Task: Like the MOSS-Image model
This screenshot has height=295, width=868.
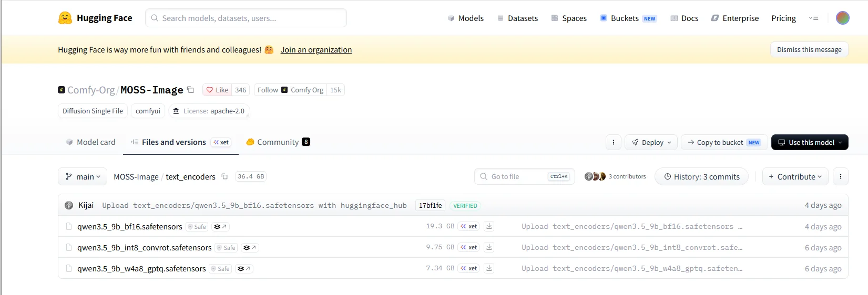Action: 217,90
